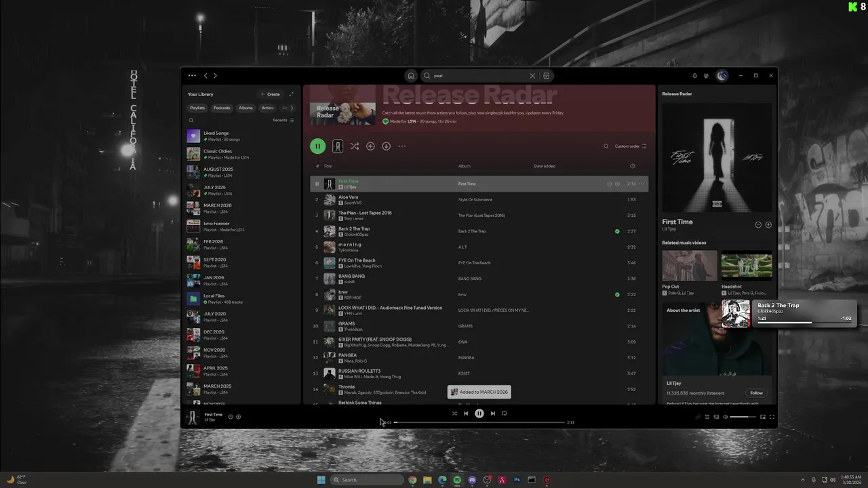
Task: Seek on the song progress bar
Action: coord(479,422)
